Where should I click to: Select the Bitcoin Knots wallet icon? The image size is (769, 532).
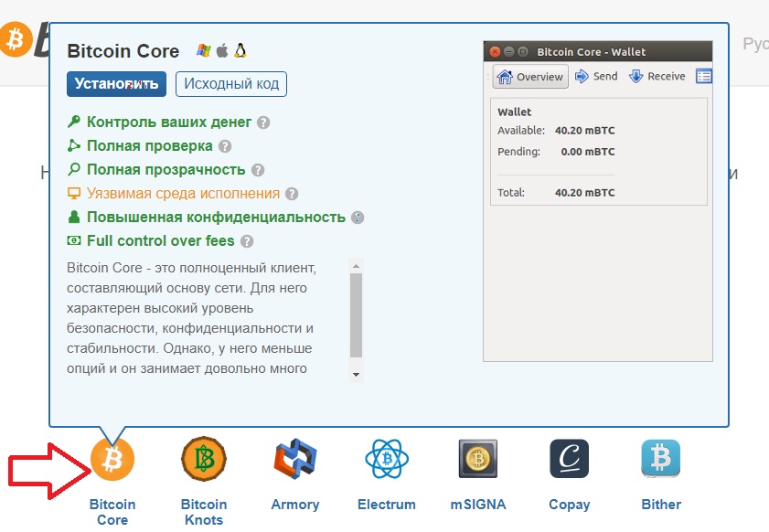coord(204,459)
